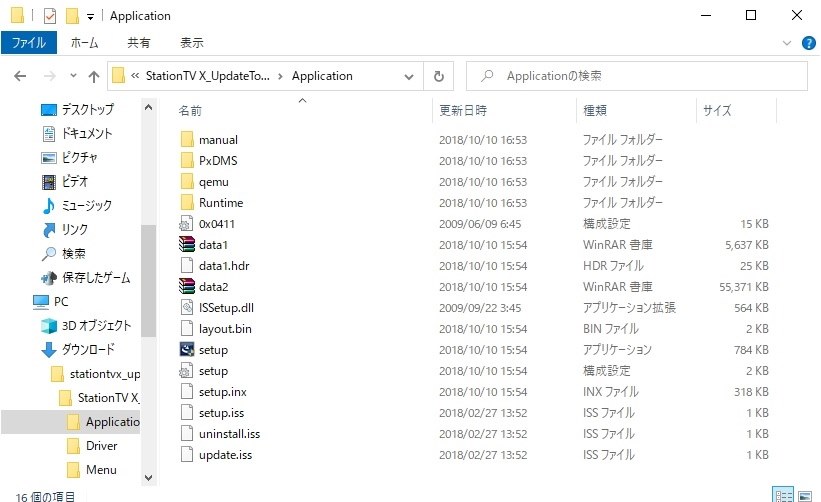Select the data1.hdr file icon
The height and width of the screenshot is (502, 821).
point(187,265)
